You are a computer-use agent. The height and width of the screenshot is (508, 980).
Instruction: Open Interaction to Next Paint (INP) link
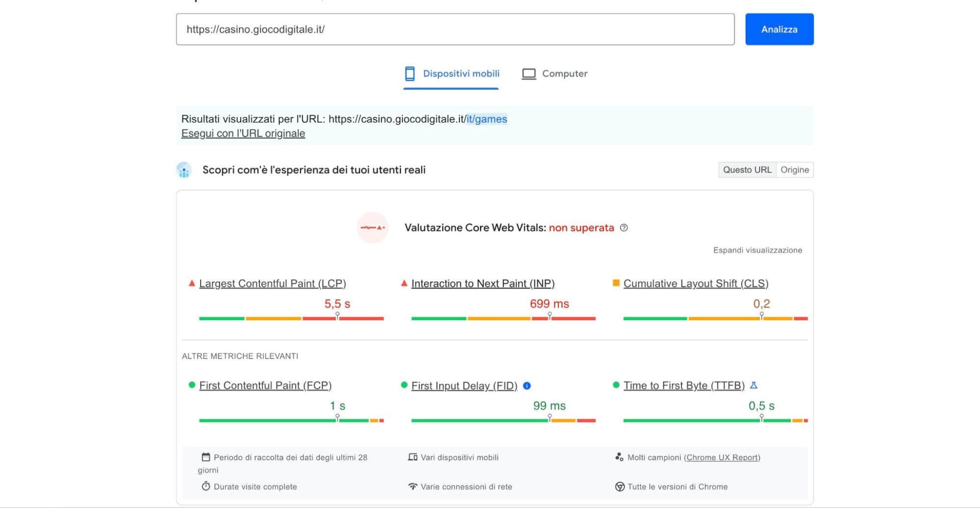click(483, 283)
